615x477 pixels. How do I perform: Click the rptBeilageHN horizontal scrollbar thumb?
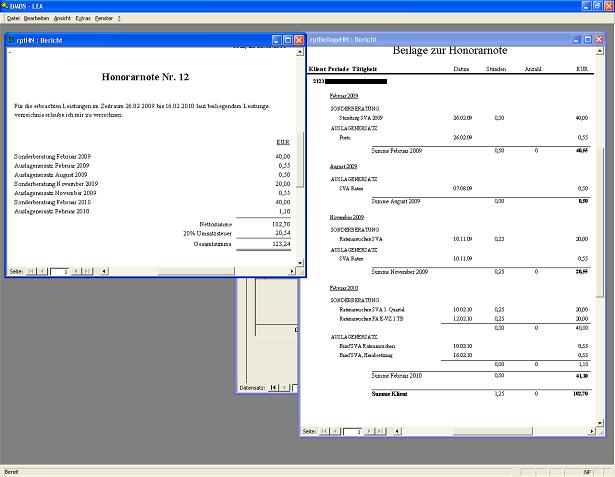(492, 431)
